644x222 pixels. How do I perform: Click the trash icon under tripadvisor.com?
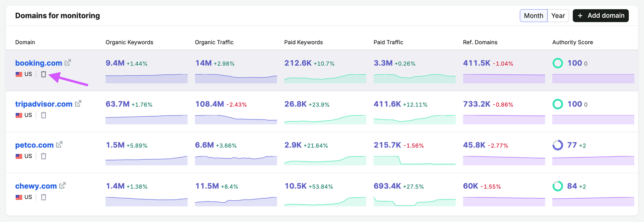(x=43, y=115)
